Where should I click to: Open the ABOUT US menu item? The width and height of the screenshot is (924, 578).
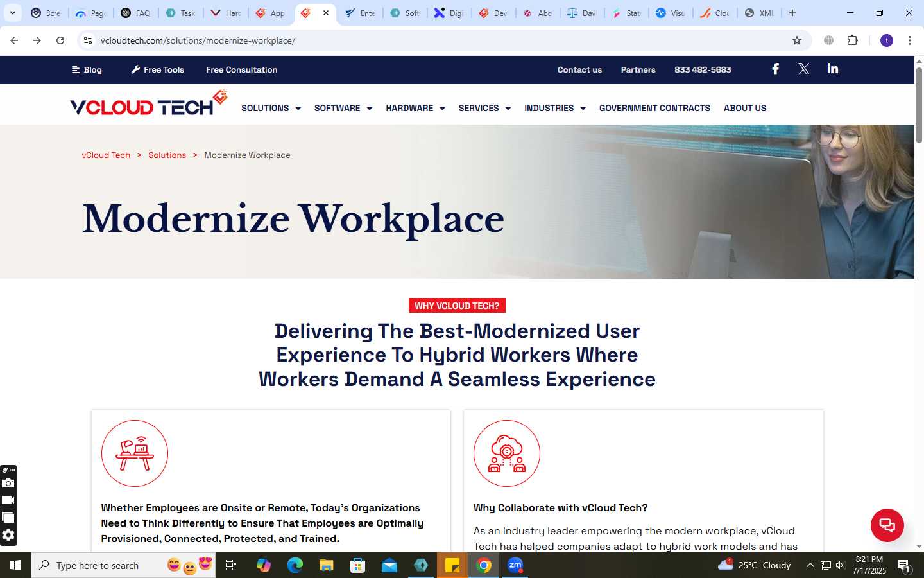745,108
